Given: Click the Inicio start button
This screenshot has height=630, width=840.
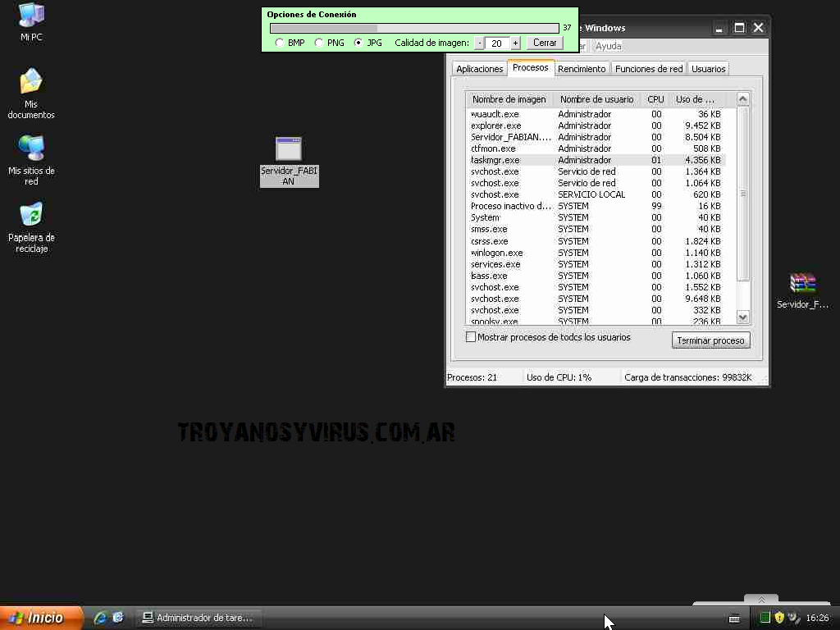Looking at the screenshot, I should pyautogui.click(x=41, y=618).
